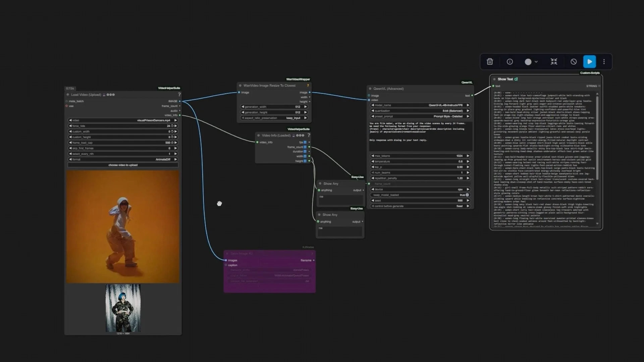Open three-dot more options menu

604,62
